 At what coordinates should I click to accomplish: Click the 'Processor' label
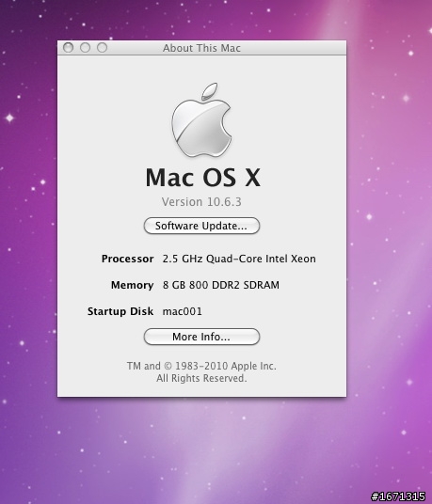(127, 259)
